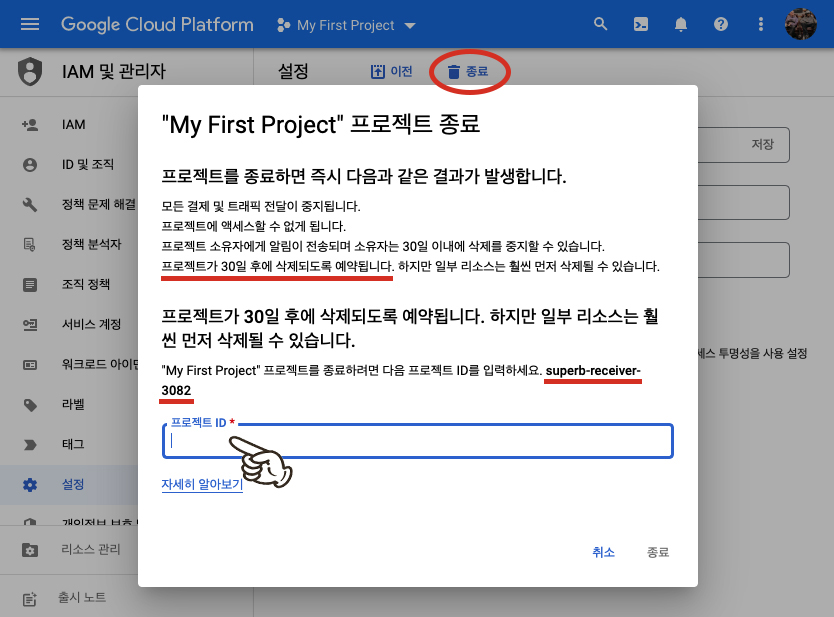Open the My First Project selector dropdown
The image size is (834, 617).
tap(346, 25)
